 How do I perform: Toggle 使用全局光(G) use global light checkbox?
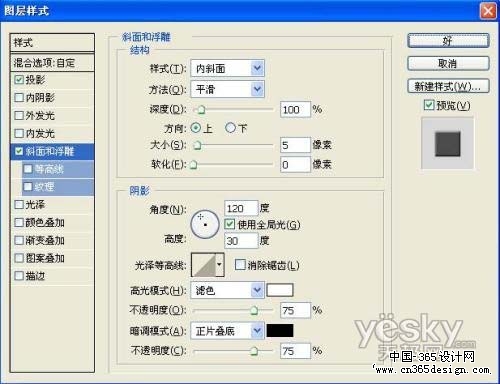click(x=230, y=224)
